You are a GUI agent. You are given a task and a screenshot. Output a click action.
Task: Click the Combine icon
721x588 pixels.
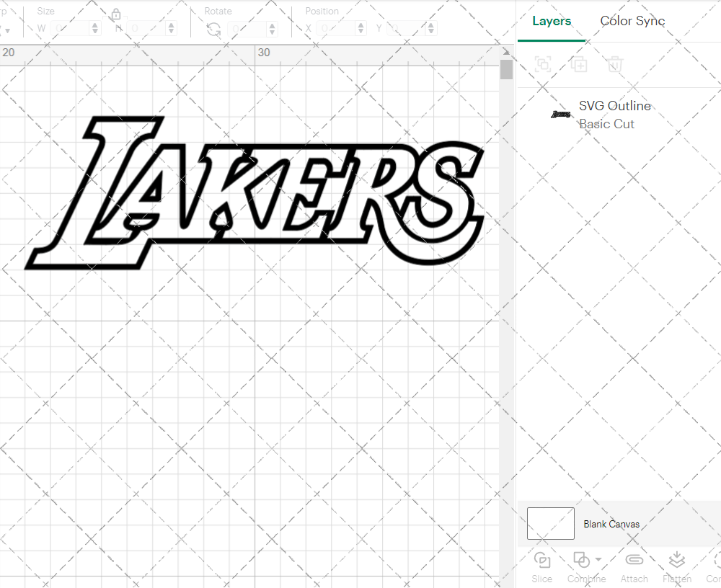[x=583, y=561]
